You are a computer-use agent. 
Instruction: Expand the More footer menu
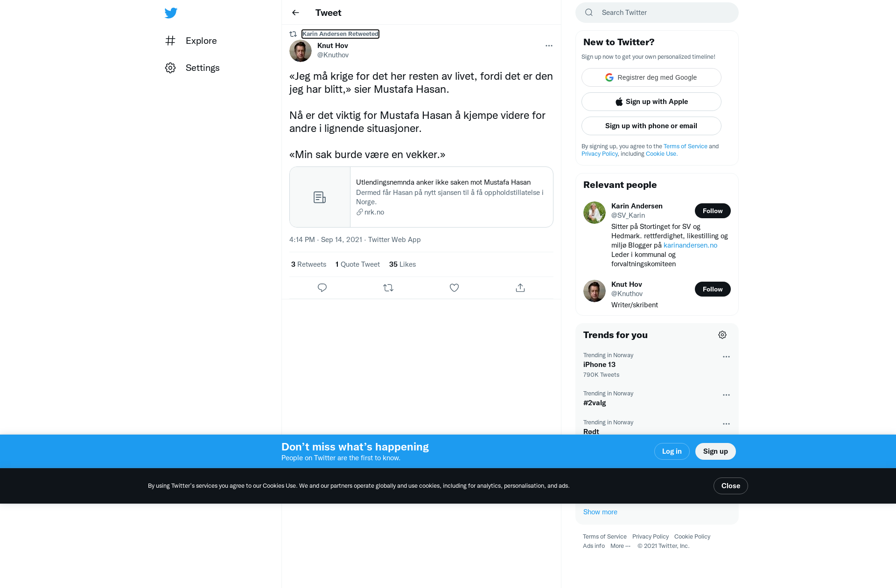(620, 546)
